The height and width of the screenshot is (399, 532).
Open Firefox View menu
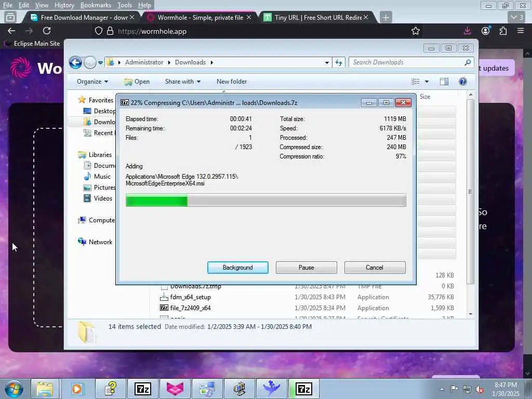coord(42,5)
